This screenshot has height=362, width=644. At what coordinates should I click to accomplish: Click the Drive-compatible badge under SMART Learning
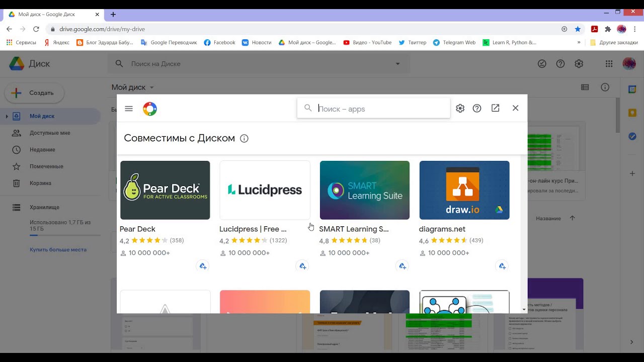tap(403, 266)
